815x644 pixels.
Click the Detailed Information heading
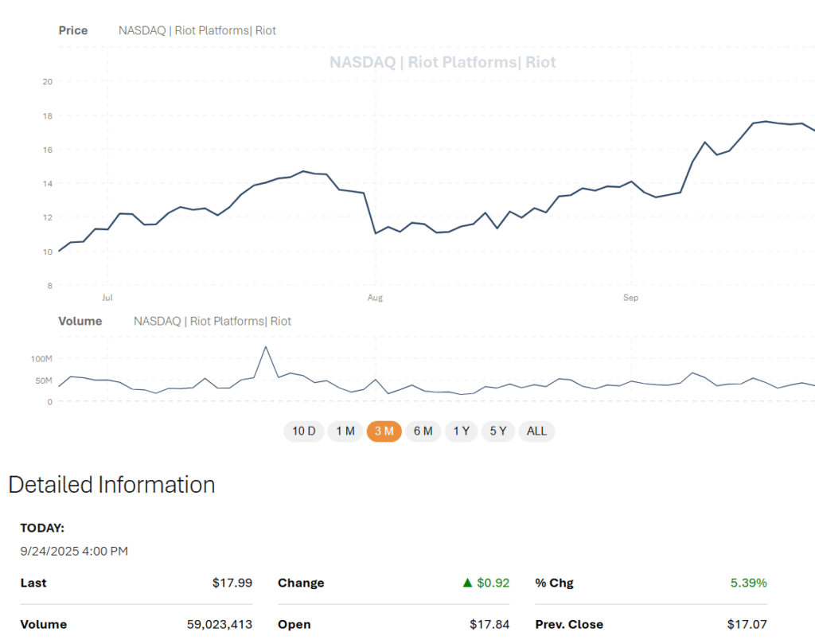point(111,484)
